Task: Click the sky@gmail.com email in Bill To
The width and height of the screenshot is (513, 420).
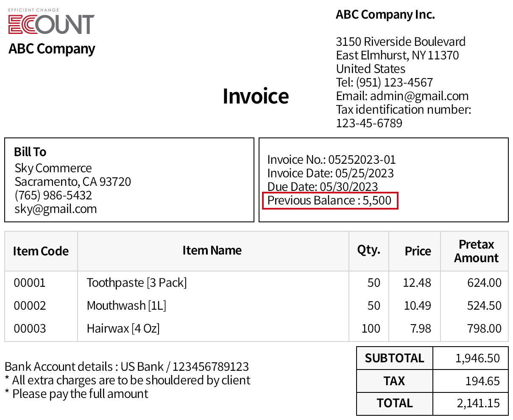Action: pyautogui.click(x=56, y=209)
